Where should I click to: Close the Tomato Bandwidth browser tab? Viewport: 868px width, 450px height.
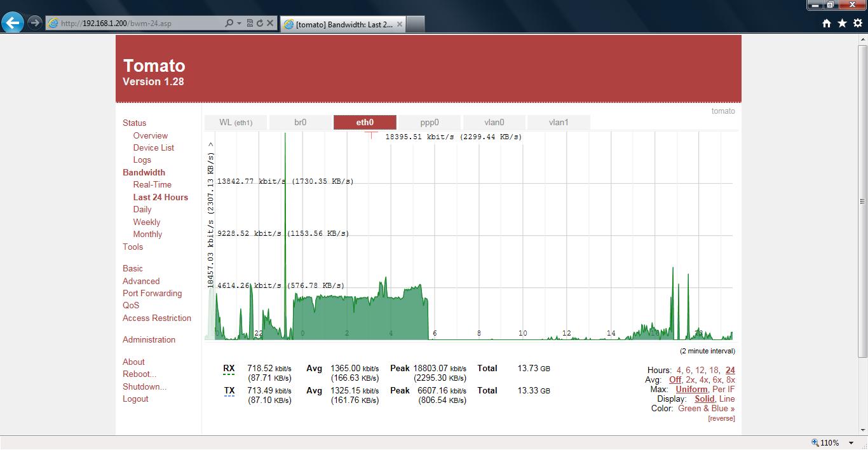point(399,24)
